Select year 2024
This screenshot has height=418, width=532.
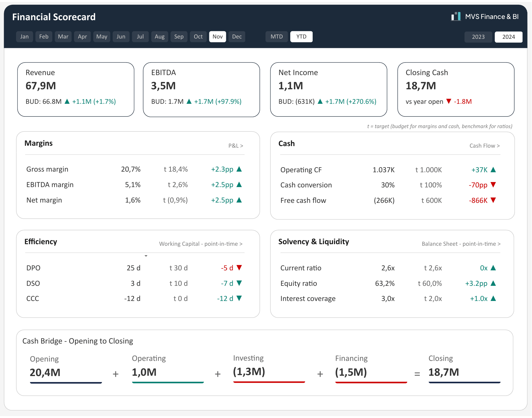pyautogui.click(x=509, y=37)
